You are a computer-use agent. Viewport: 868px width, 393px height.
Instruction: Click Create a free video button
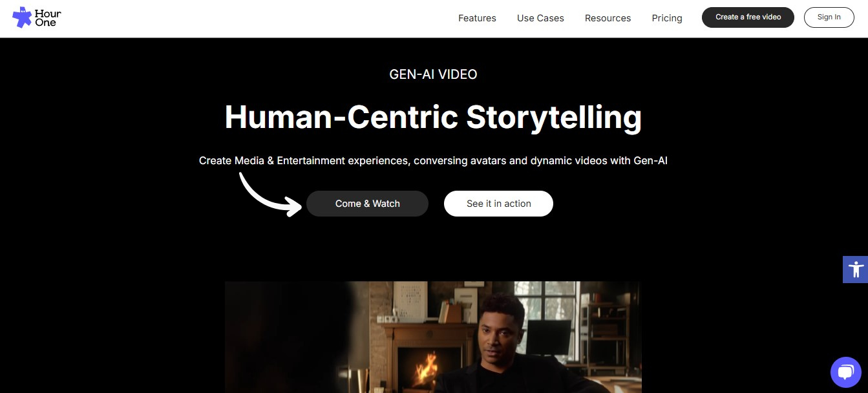coord(748,17)
